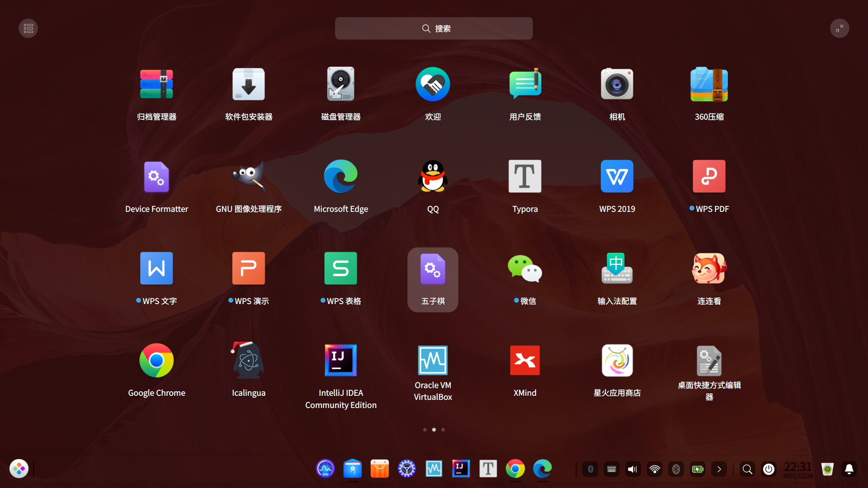The width and height of the screenshot is (868, 488).
Task: Go to the third launcher page dot
Action: click(x=443, y=430)
